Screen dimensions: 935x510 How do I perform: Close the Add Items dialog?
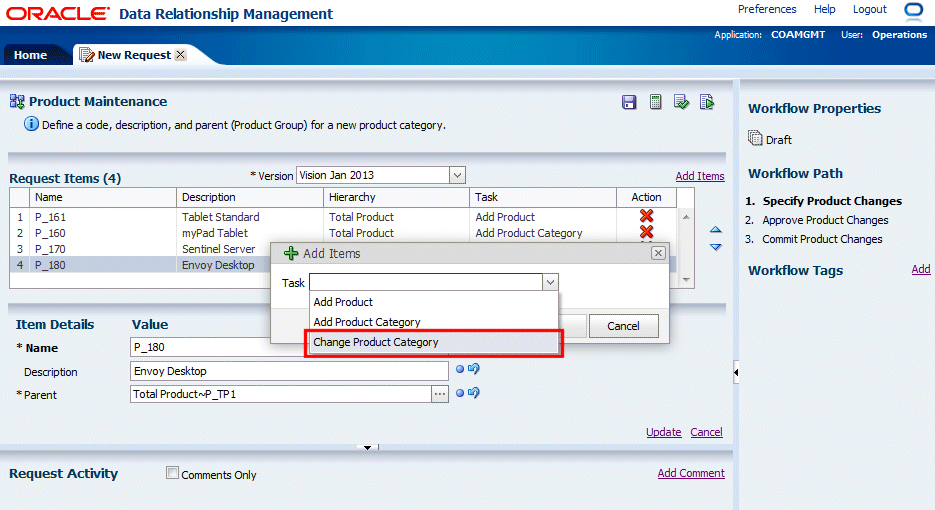pos(658,253)
